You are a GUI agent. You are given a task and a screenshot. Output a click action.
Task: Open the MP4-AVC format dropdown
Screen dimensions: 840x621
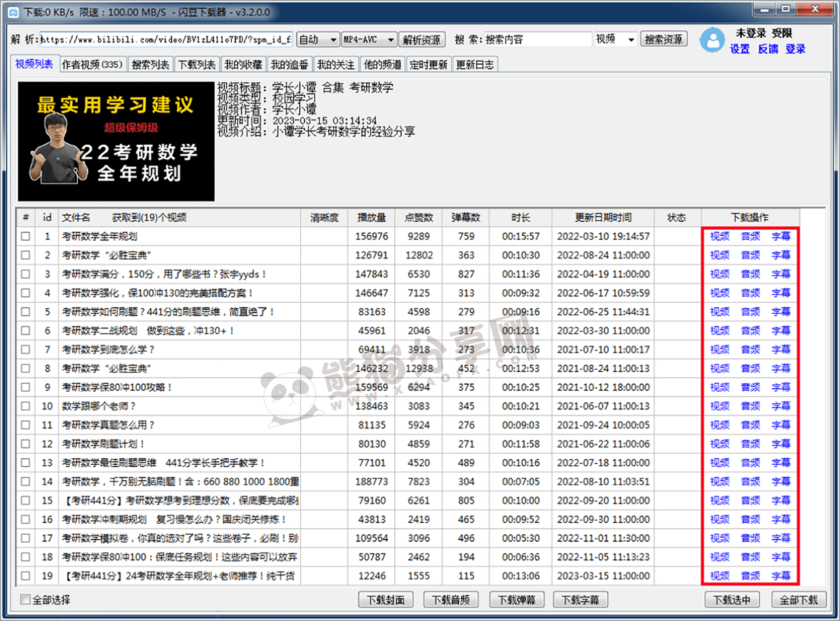[367, 39]
